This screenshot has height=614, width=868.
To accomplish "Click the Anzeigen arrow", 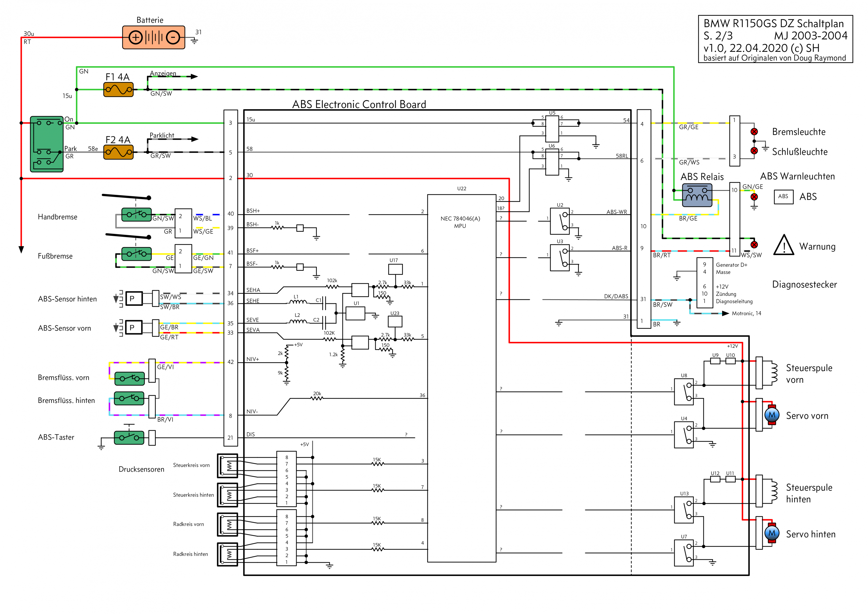I will (x=194, y=76).
